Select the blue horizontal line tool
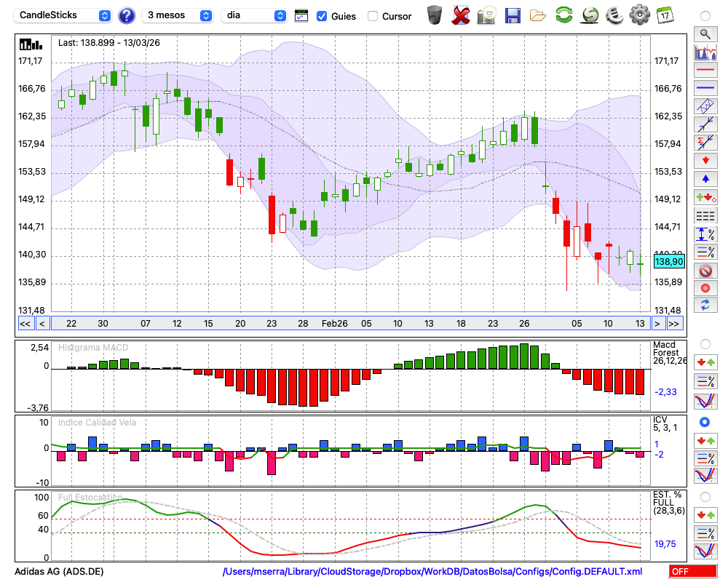 point(705,88)
